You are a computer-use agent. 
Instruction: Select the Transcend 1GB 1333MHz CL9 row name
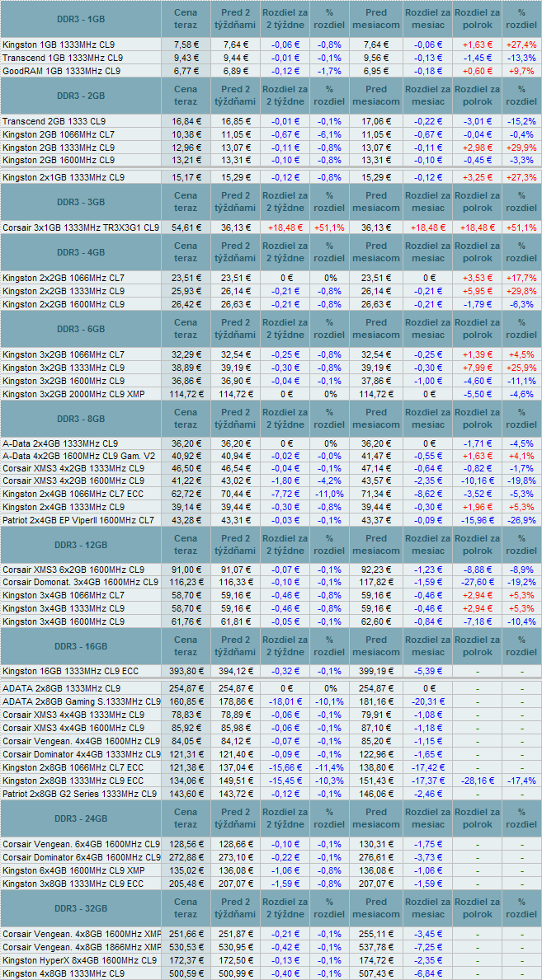[x=63, y=58]
